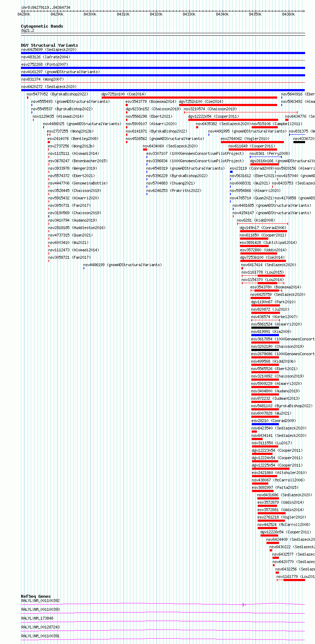Click the nsv611649 (Cooper2011) variant label

252,146
